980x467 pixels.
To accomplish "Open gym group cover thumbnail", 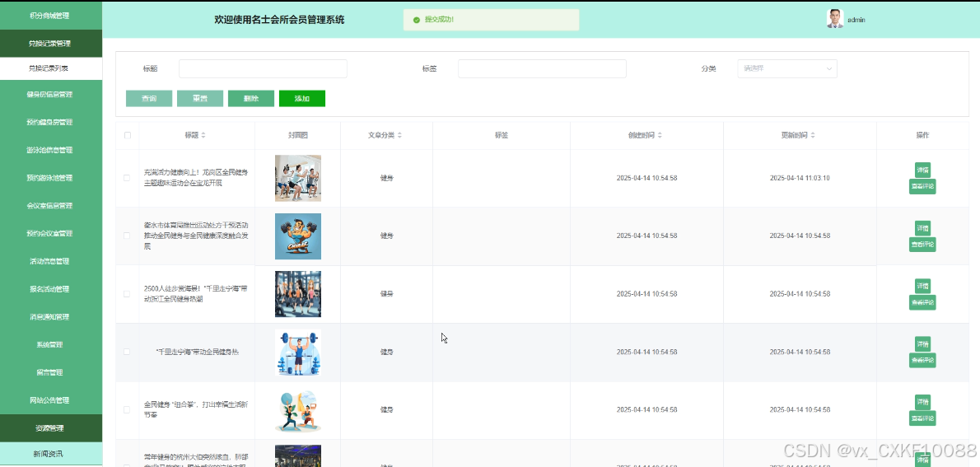I will pyautogui.click(x=298, y=294).
